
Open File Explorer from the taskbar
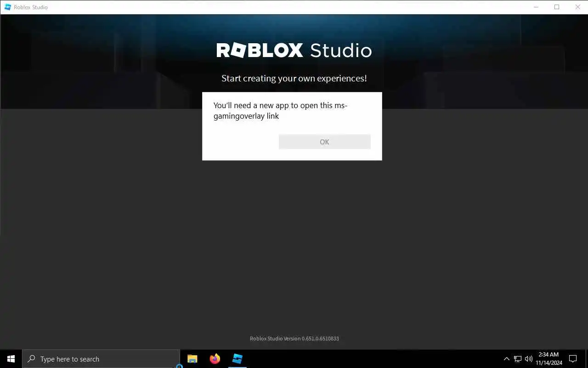pos(192,359)
